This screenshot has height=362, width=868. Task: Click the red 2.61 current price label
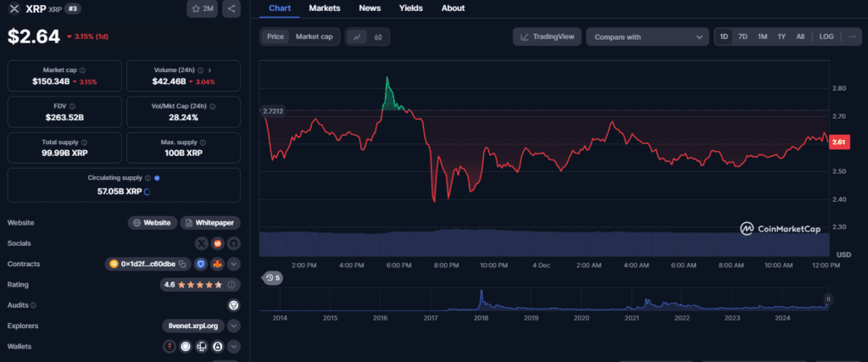[x=839, y=142]
